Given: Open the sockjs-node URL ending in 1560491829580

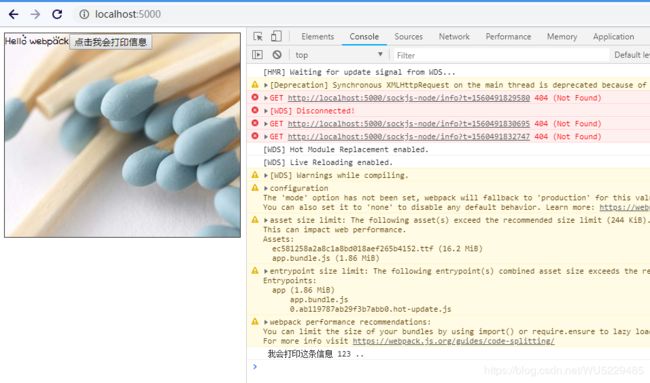Looking at the screenshot, I should [x=409, y=98].
